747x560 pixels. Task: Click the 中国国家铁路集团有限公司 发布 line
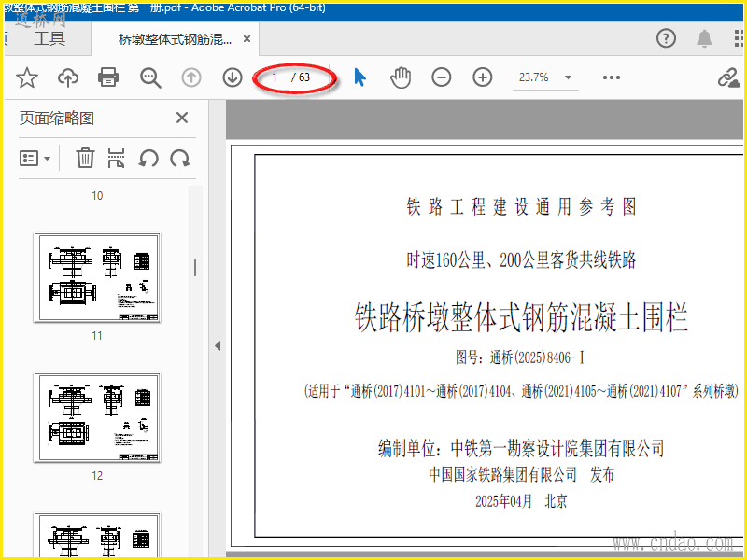[x=522, y=474]
